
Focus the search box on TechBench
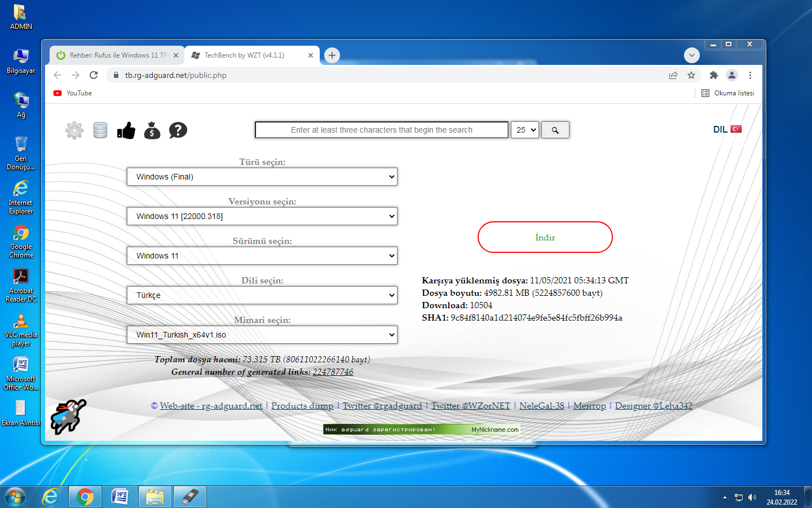(382, 130)
